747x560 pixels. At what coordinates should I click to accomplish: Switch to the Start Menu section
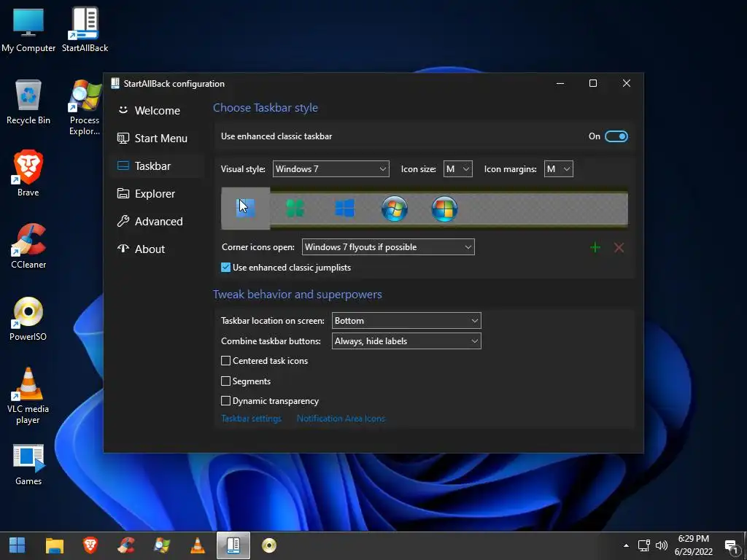pyautogui.click(x=157, y=138)
